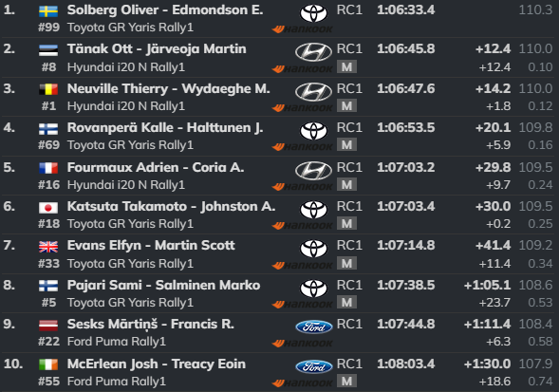Screen dimensions: 559x392
Task: Click the Irish flag beside McErlean Josh
Action: click(48, 364)
